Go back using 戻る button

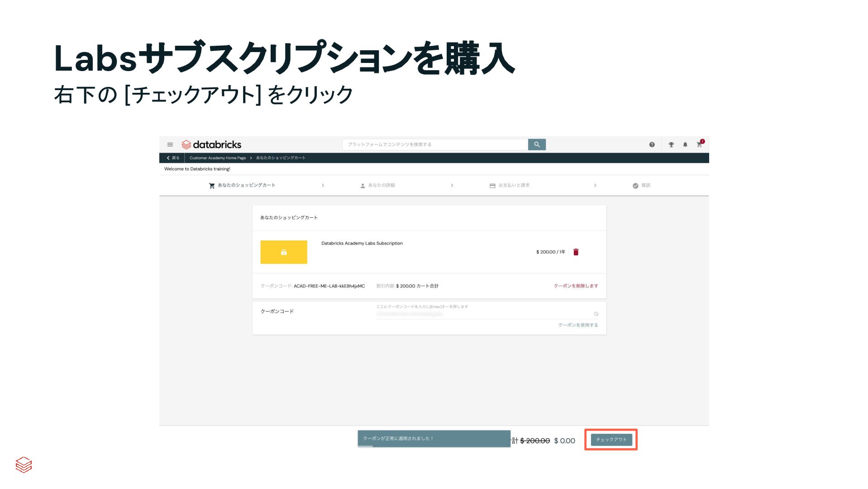(173, 158)
